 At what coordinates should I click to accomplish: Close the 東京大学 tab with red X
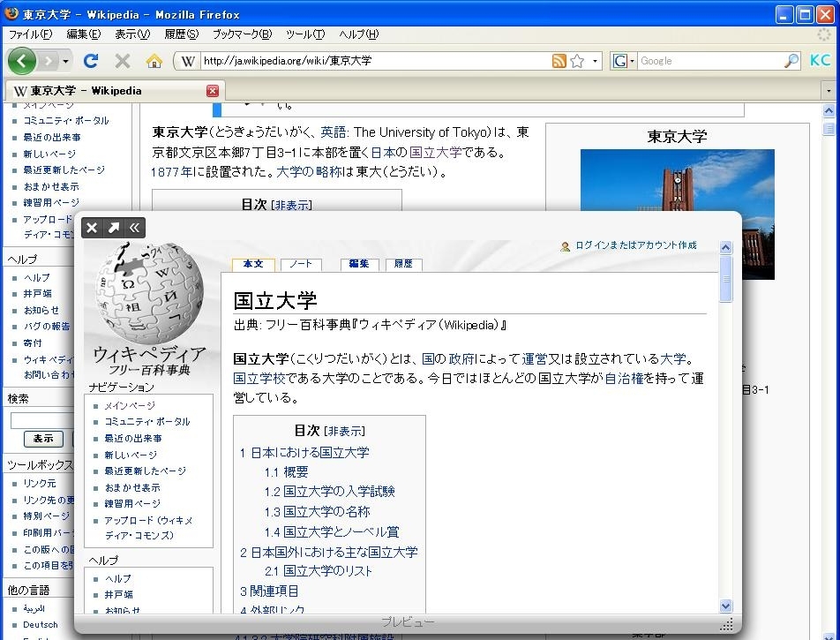coord(213,91)
